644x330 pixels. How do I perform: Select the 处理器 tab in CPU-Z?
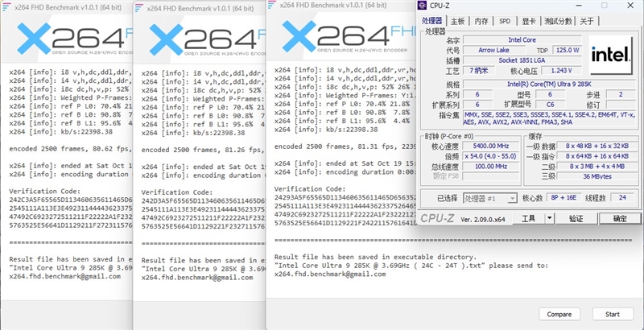(432, 20)
